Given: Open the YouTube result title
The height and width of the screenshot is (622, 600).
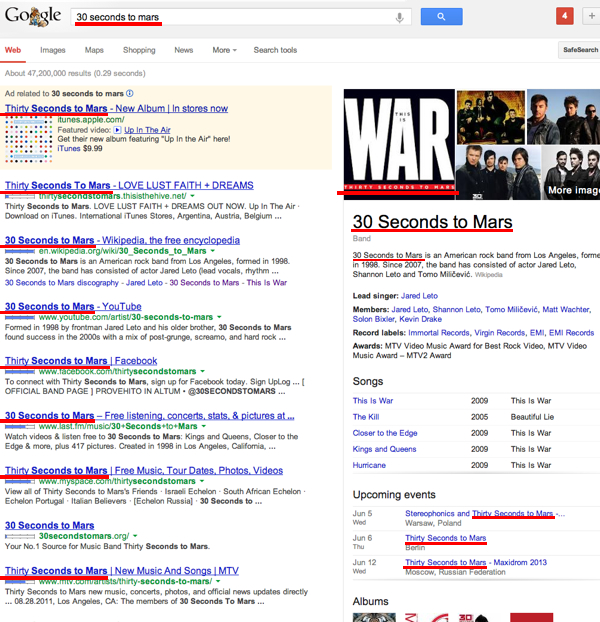Looking at the screenshot, I should pyautogui.click(x=73, y=306).
